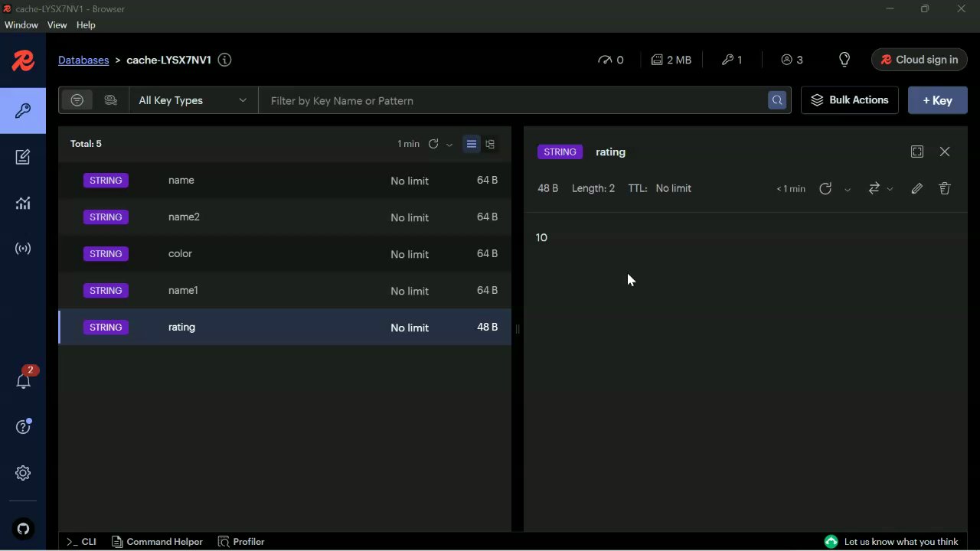Click the Redis logo home icon
This screenshot has width=980, height=551.
click(23, 60)
